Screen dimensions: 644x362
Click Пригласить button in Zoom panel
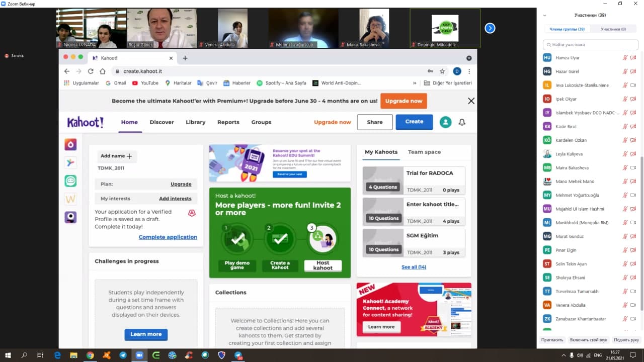(552, 340)
